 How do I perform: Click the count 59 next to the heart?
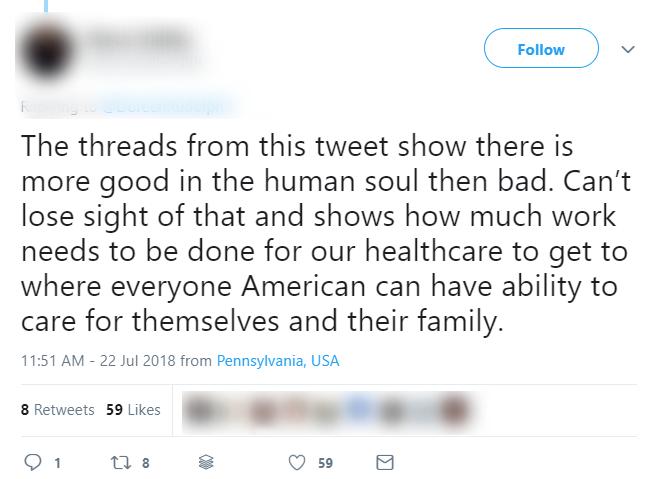point(325,463)
